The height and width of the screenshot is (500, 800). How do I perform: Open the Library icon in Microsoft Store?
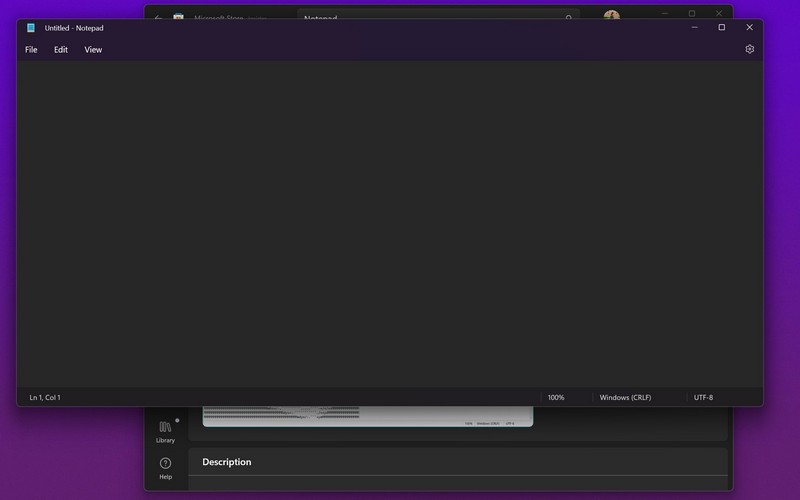coord(165,431)
